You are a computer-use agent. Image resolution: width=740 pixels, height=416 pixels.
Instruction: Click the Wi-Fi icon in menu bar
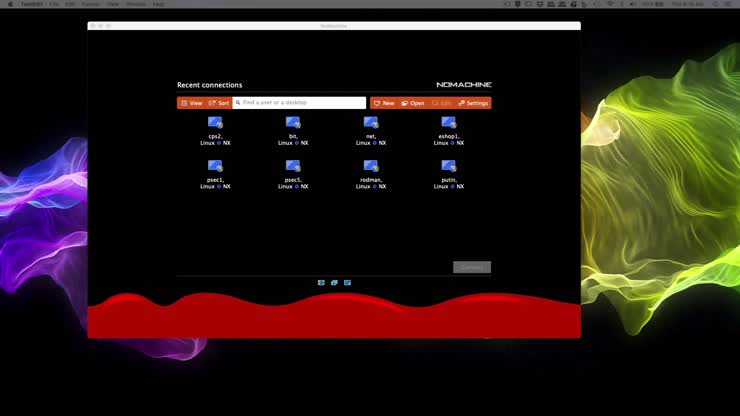(610, 4)
